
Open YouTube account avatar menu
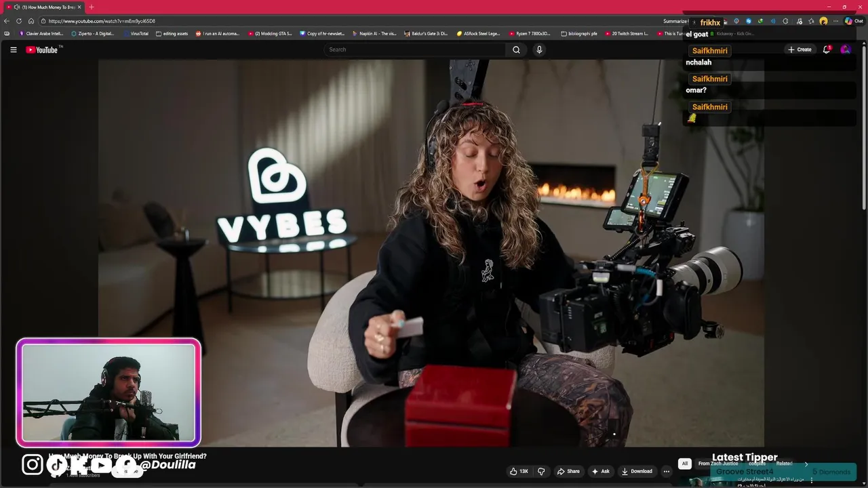(845, 49)
